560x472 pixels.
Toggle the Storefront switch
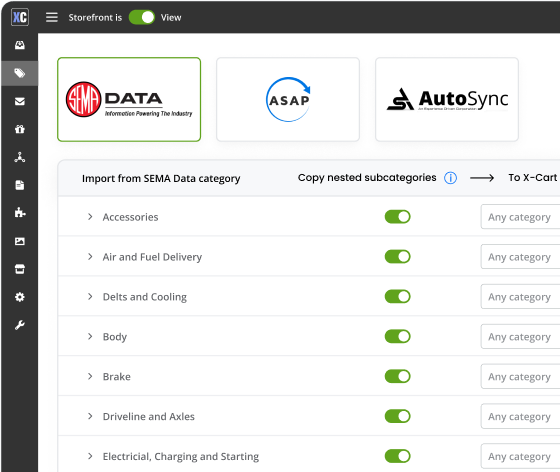point(142,17)
